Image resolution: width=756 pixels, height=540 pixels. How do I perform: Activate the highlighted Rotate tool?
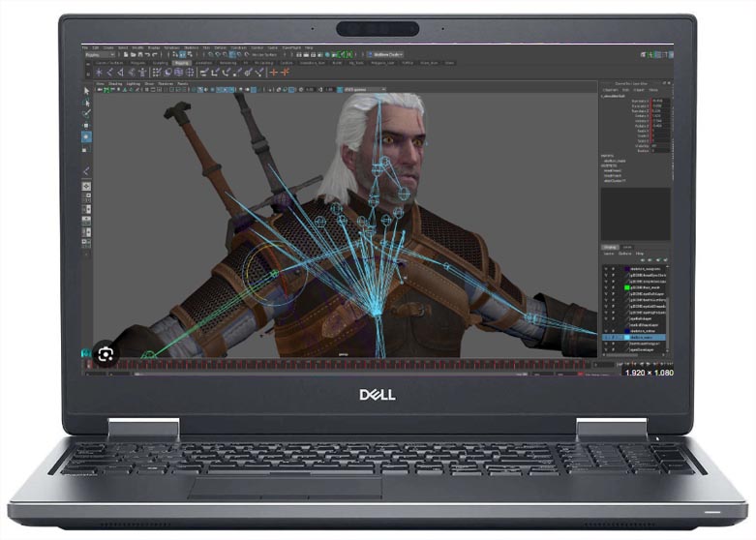(x=86, y=136)
